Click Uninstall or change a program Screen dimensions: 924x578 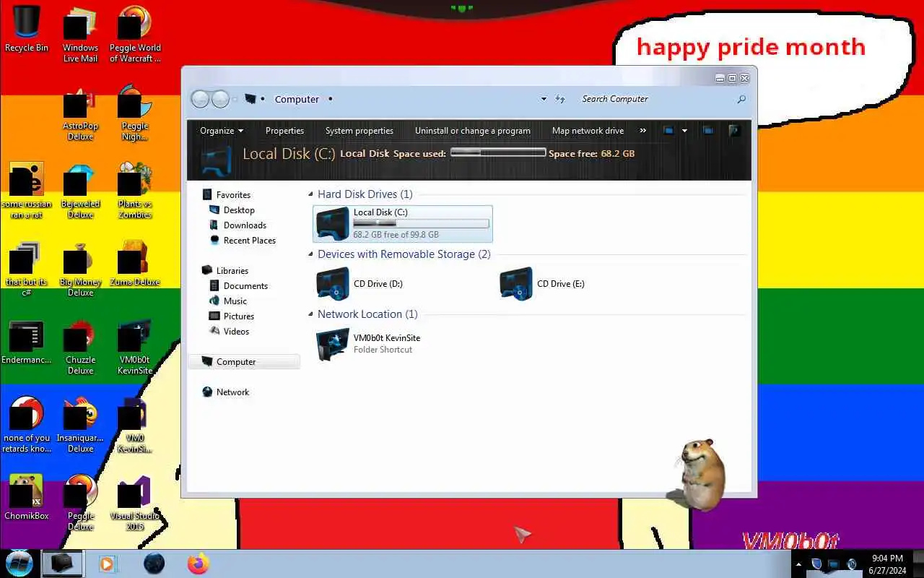point(473,131)
